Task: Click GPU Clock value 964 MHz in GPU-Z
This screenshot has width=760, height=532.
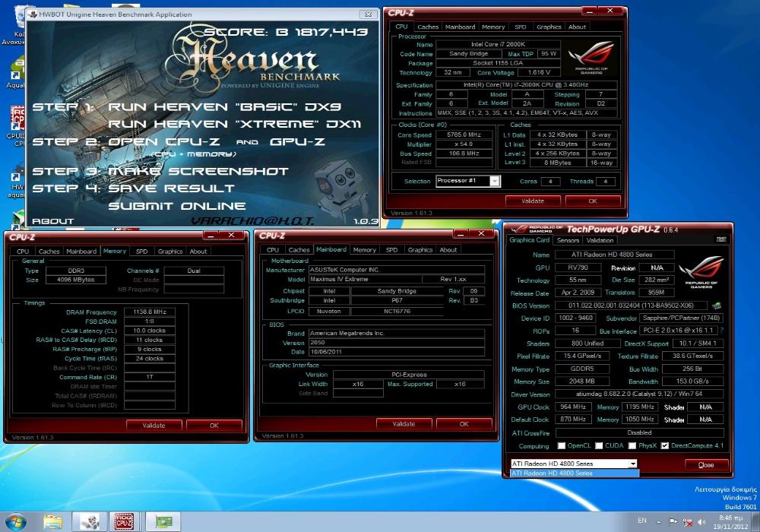Action: click(x=573, y=407)
